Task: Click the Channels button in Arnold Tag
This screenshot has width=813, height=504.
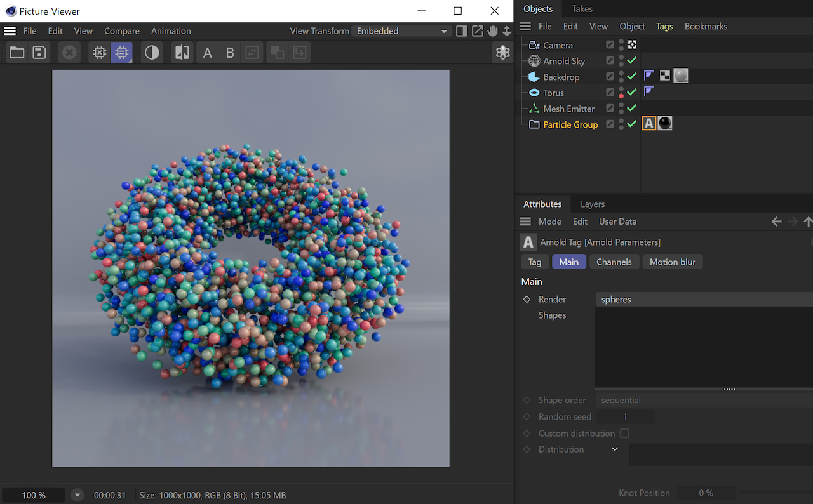Action: click(614, 262)
